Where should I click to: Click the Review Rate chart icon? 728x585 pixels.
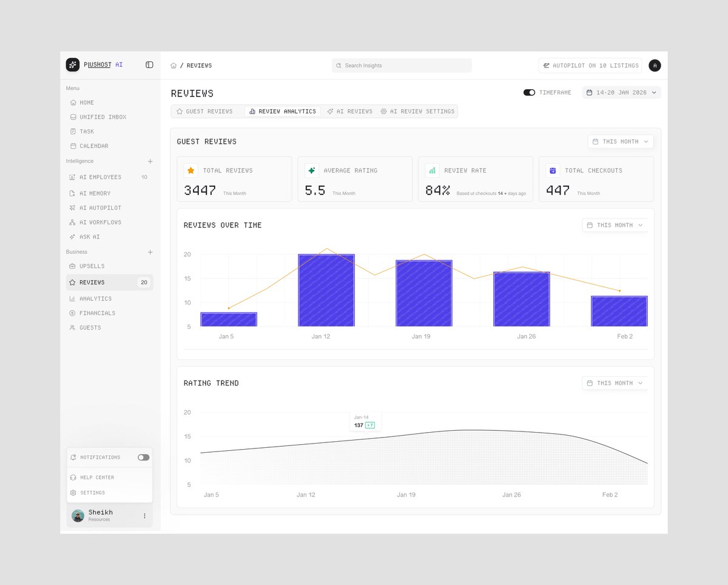coord(432,171)
